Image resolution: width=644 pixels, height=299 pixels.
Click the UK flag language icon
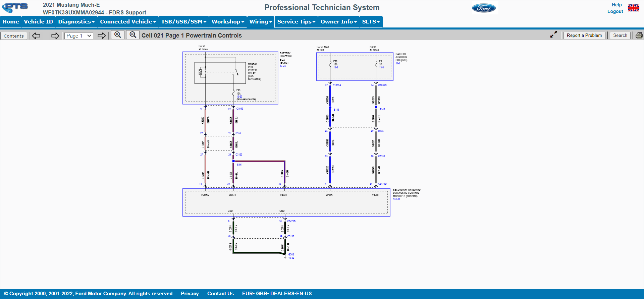(x=633, y=8)
